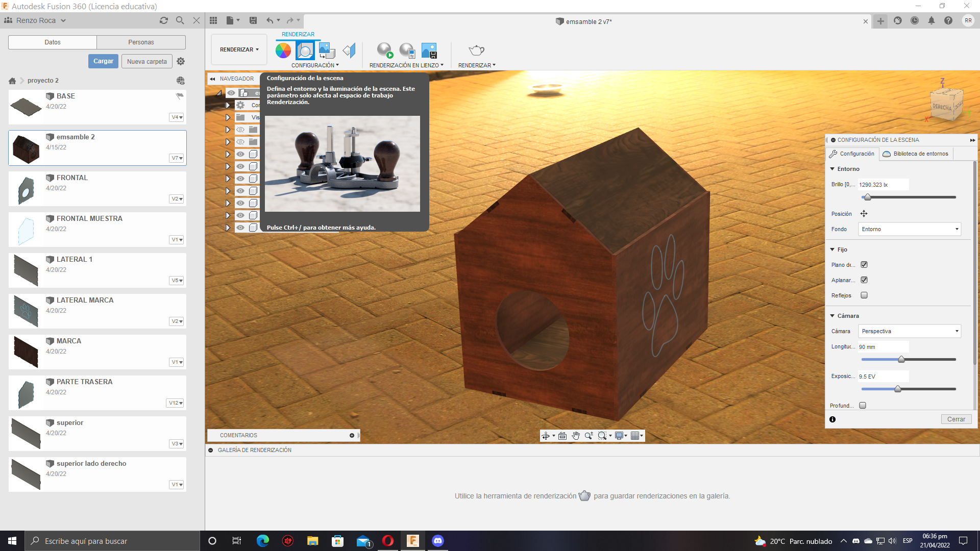
Task: Select the Decal tool icon
Action: coord(349,51)
